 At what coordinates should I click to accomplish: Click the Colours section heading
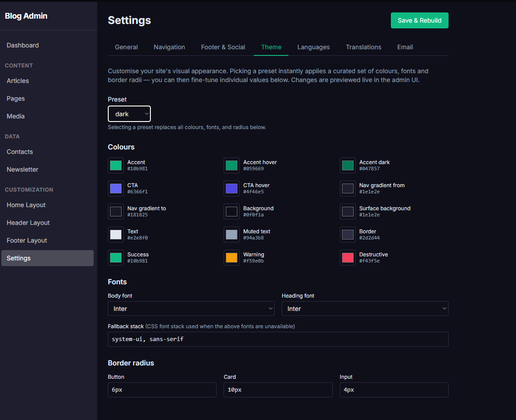coord(121,147)
